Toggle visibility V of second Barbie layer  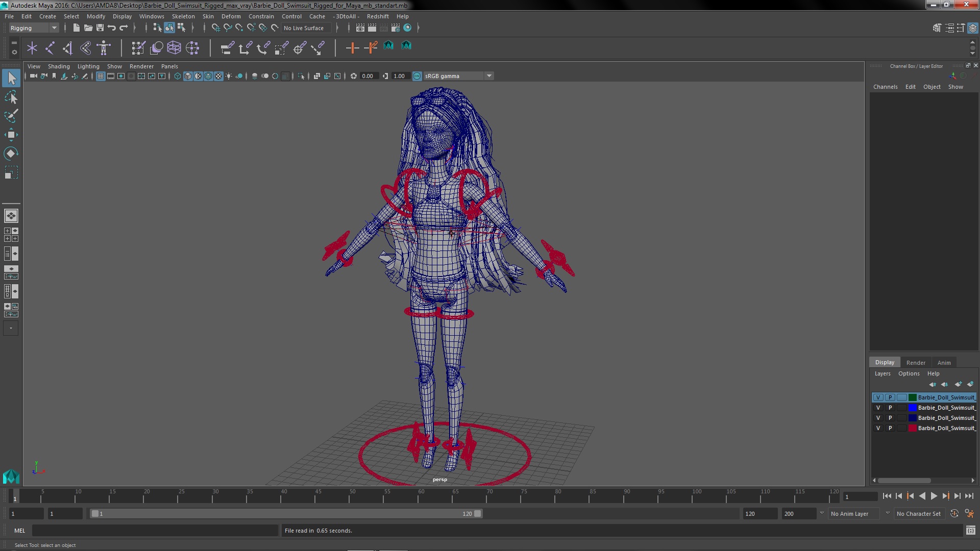878,408
